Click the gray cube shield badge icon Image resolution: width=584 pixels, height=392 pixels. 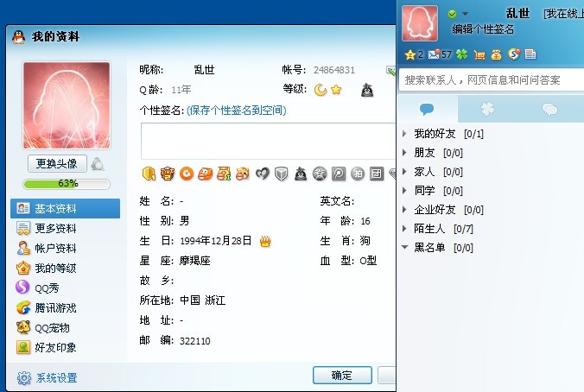281,174
